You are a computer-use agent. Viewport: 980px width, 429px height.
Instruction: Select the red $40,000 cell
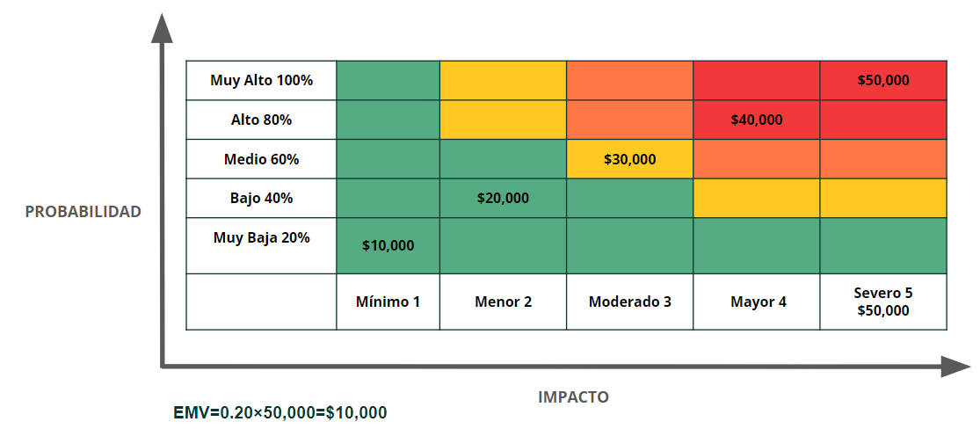tap(756, 120)
